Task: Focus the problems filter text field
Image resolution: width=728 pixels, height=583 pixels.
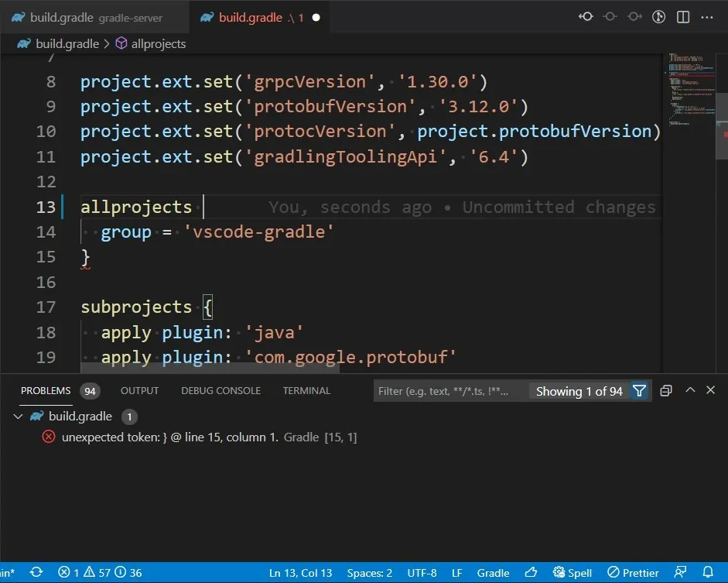Action: click(450, 391)
